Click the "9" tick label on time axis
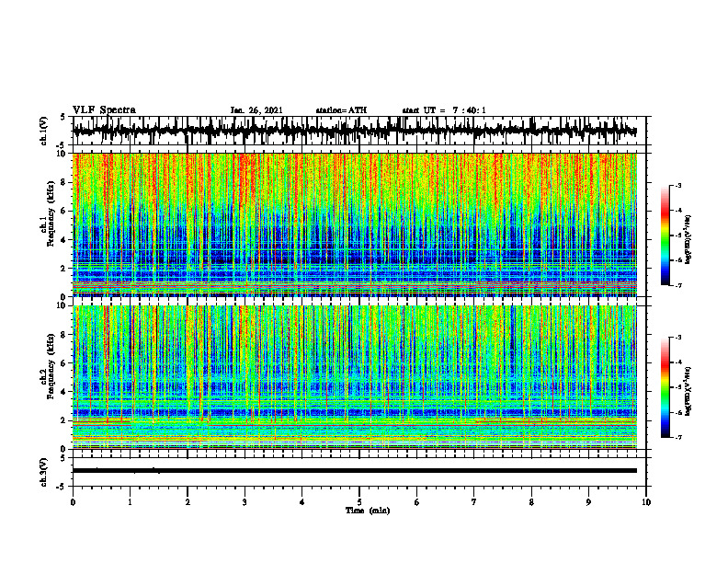 (x=588, y=502)
